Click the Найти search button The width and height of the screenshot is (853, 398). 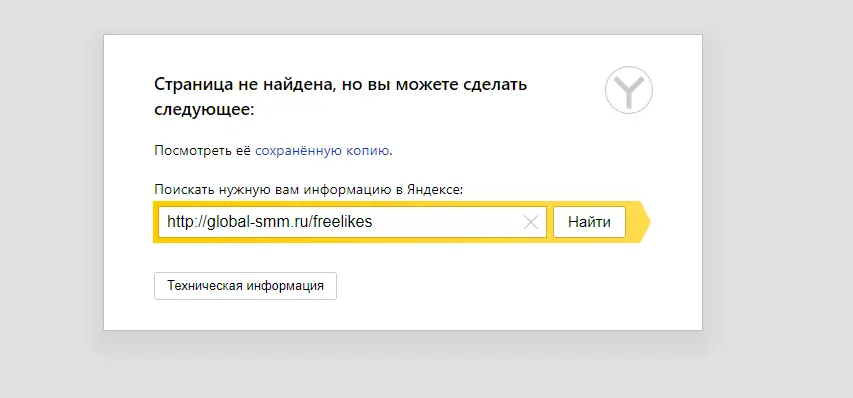pos(589,222)
